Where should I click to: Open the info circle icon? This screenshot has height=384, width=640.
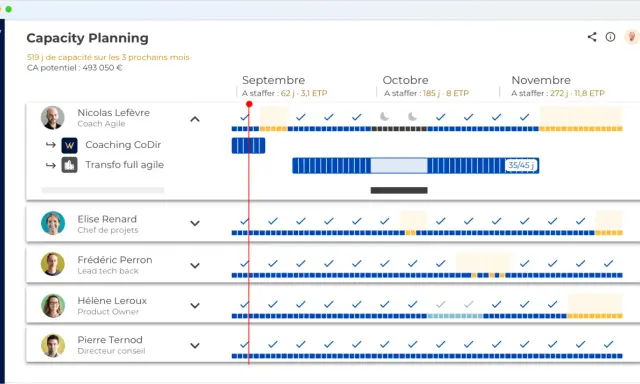click(610, 37)
